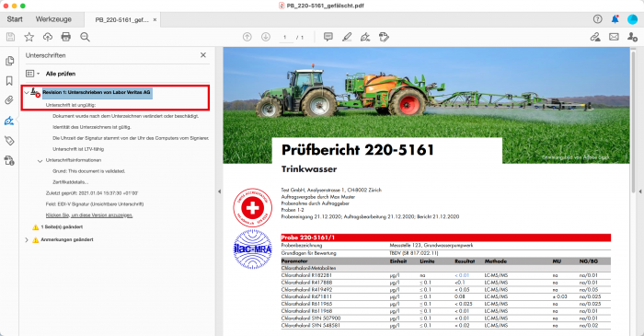Click the link to view this signed version
This screenshot has height=336, width=644.
[89, 215]
